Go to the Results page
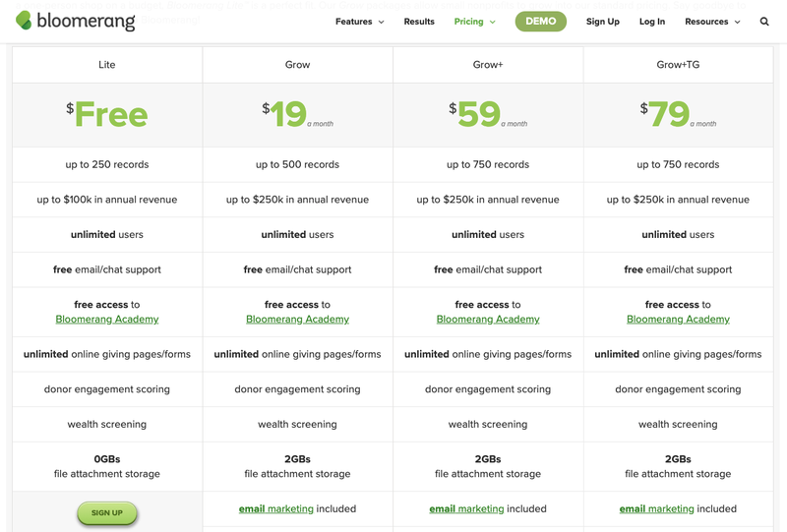The image size is (787, 532). [x=419, y=22]
